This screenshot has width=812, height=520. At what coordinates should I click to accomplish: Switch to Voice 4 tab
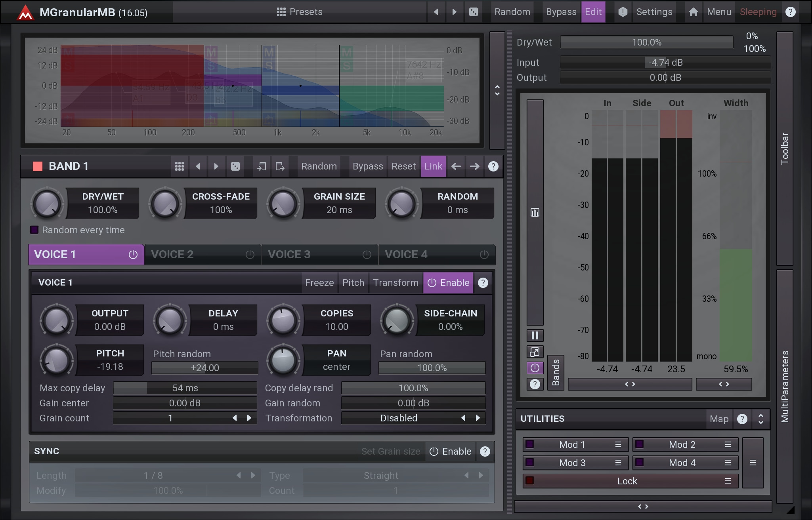point(437,255)
